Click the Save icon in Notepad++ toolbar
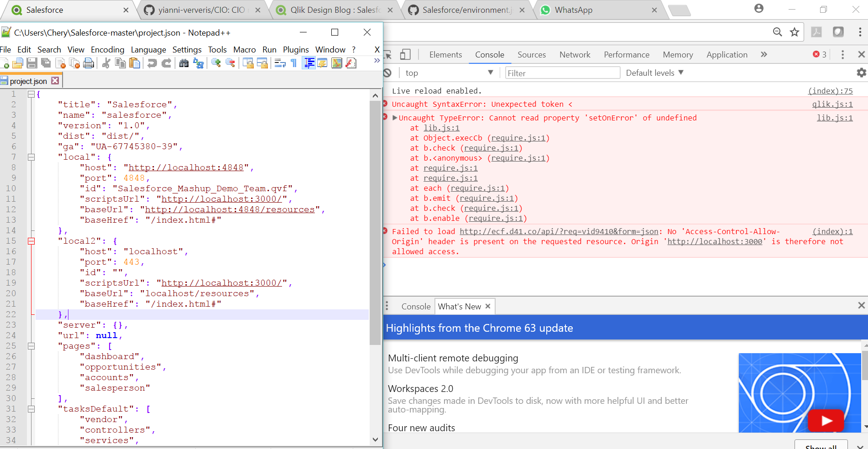This screenshot has width=868, height=449. 31,63
